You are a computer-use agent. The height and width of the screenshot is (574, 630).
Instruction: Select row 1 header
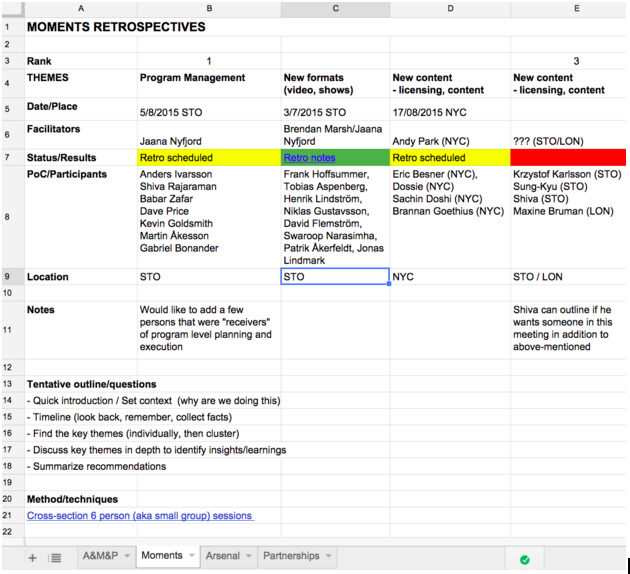(13, 27)
